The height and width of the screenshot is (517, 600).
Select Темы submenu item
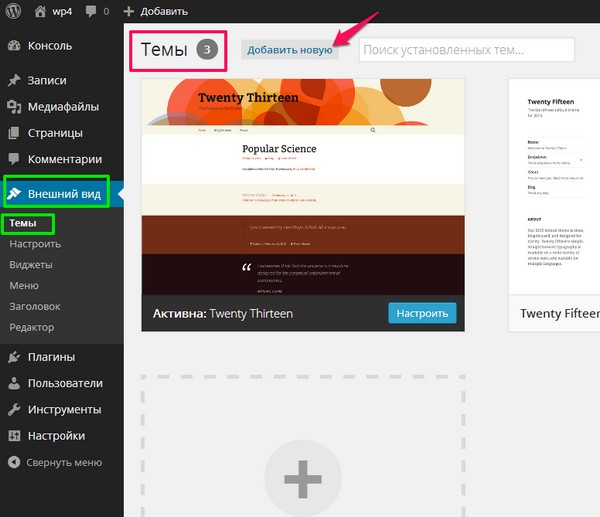tap(24, 223)
